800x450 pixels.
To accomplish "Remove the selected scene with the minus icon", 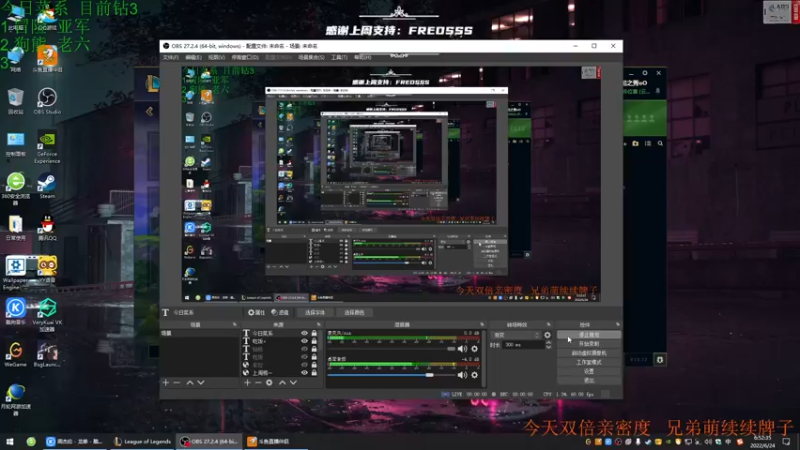I will click(177, 382).
